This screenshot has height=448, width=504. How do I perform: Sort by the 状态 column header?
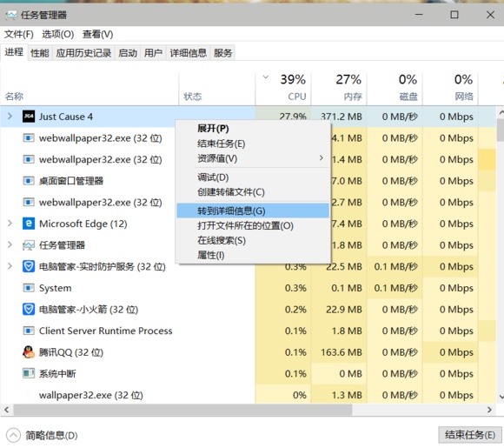pos(217,89)
